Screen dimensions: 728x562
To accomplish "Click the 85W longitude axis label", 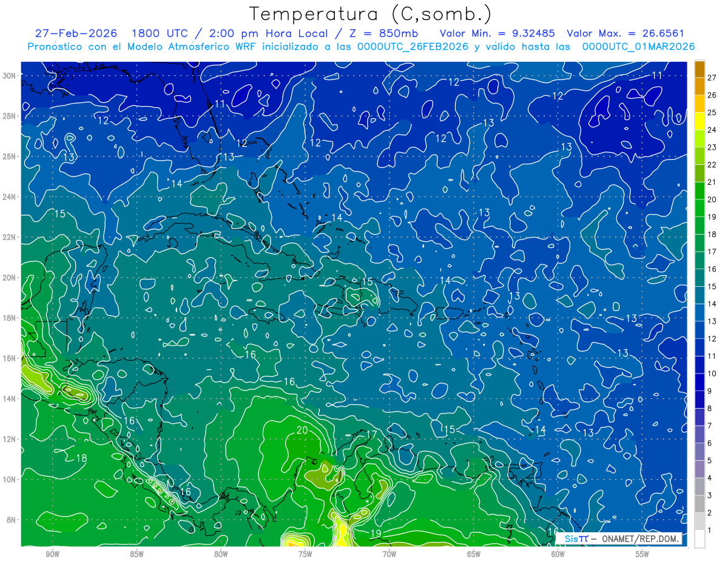I will (x=136, y=555).
